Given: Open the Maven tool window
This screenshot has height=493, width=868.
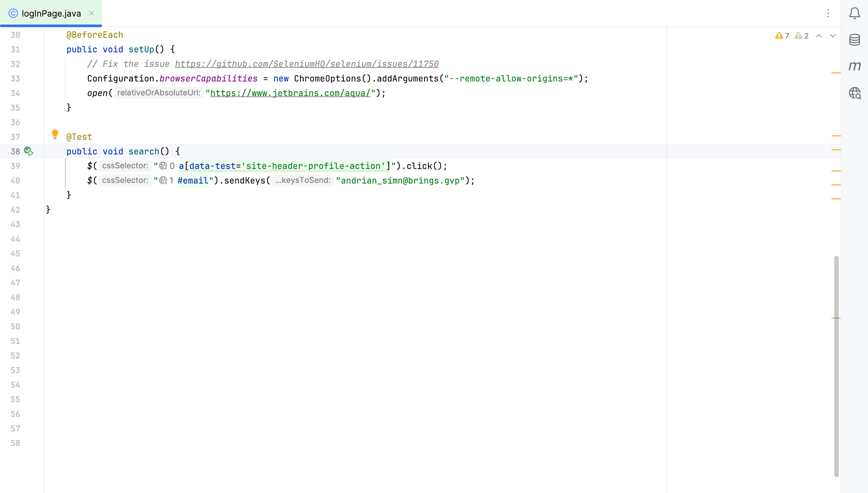Looking at the screenshot, I should (854, 66).
